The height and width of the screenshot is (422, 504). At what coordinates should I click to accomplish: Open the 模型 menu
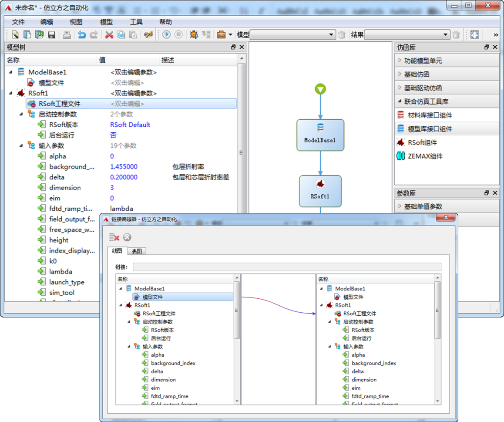(106, 22)
